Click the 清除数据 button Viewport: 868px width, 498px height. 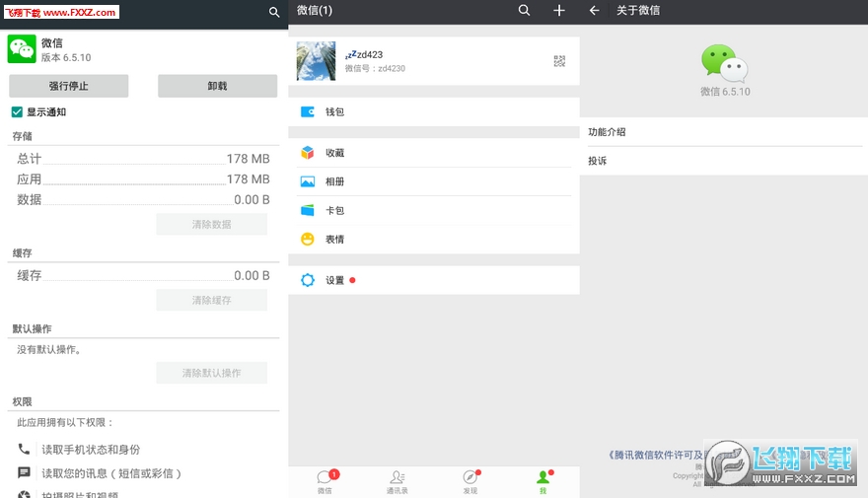pos(211,224)
